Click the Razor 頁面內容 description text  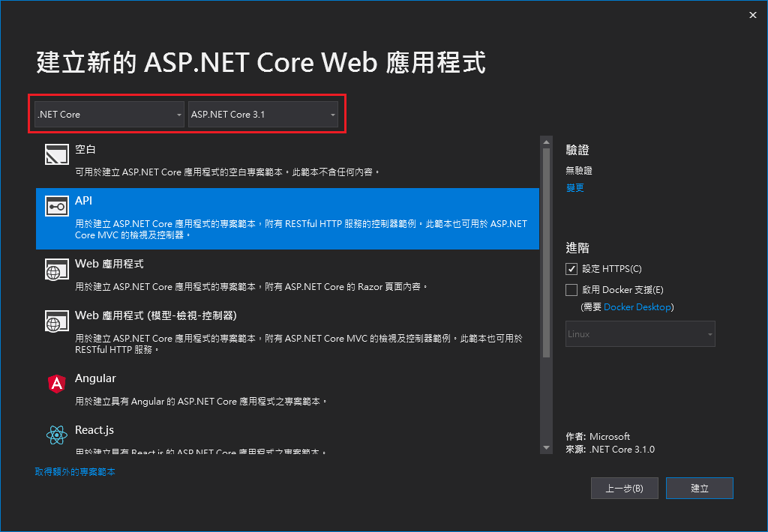pos(251,287)
